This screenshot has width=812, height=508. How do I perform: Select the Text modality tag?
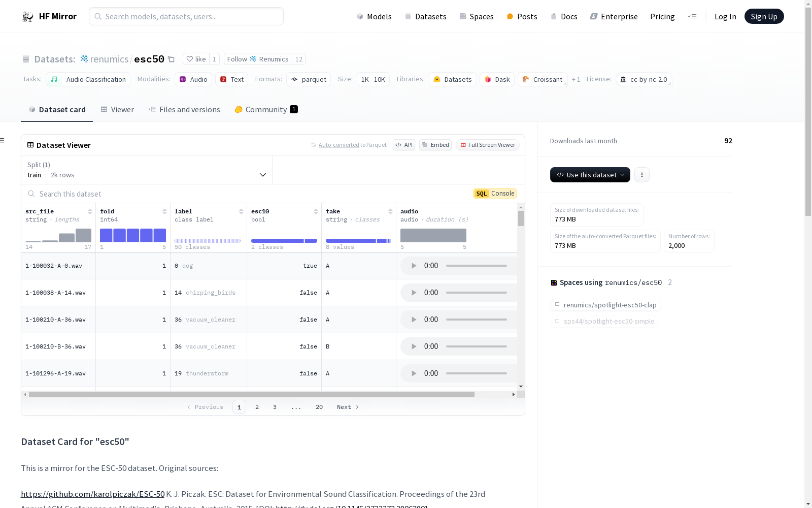[232, 79]
